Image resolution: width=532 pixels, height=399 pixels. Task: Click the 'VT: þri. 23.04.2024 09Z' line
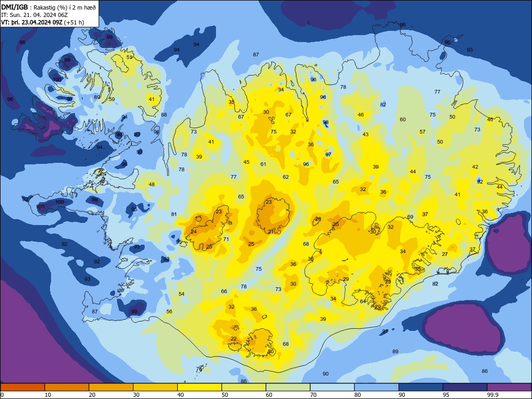43,22
